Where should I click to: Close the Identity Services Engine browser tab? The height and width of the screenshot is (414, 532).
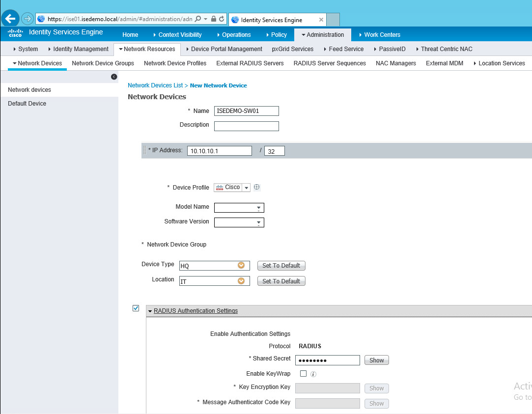coord(321,20)
